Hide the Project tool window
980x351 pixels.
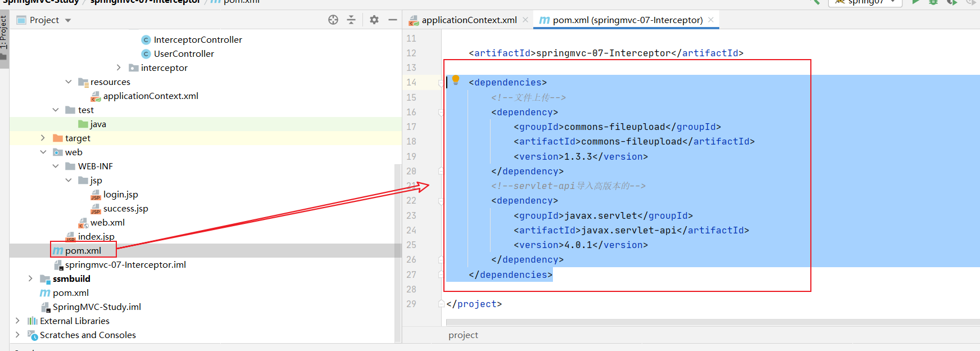pyautogui.click(x=393, y=20)
